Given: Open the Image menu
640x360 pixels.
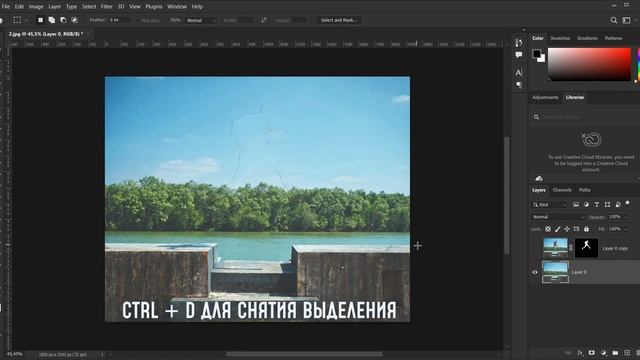Looking at the screenshot, I should (x=36, y=7).
